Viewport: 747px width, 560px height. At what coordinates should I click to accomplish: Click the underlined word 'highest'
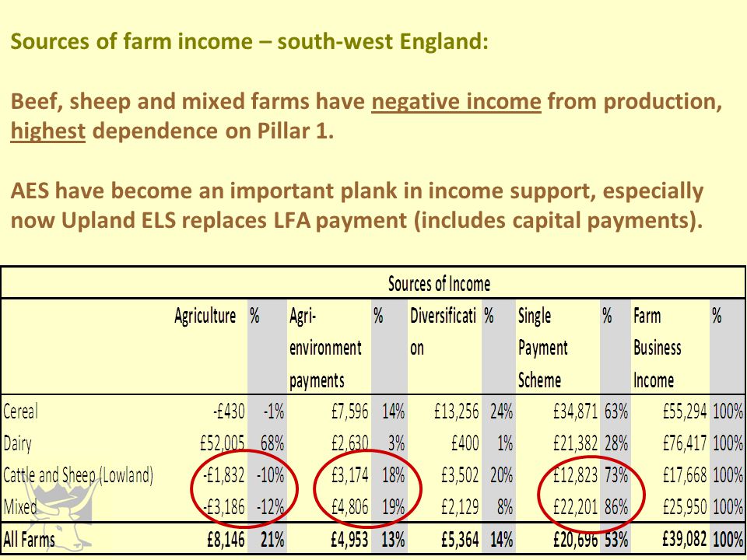point(47,131)
